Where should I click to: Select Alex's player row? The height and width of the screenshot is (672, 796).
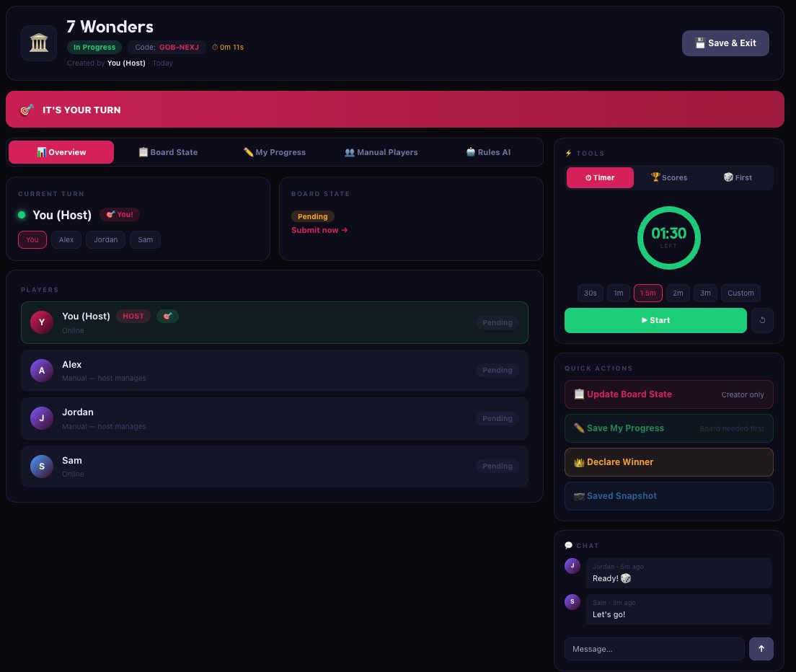pyautogui.click(x=275, y=371)
